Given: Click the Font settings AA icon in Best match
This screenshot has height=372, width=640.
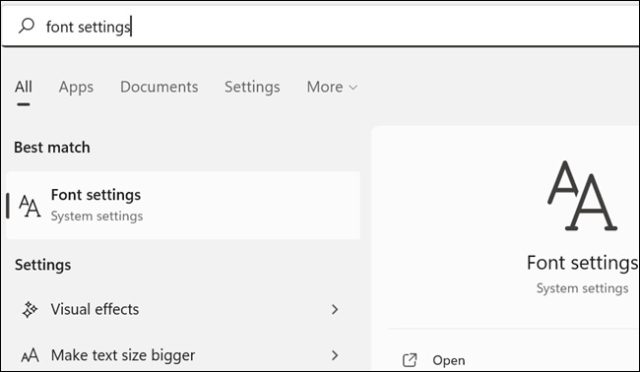Looking at the screenshot, I should 30,206.
